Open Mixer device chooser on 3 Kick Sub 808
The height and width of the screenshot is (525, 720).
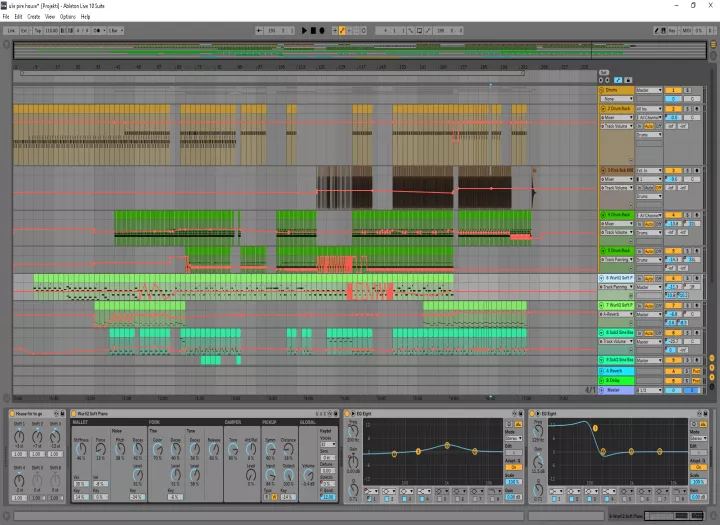pos(617,179)
